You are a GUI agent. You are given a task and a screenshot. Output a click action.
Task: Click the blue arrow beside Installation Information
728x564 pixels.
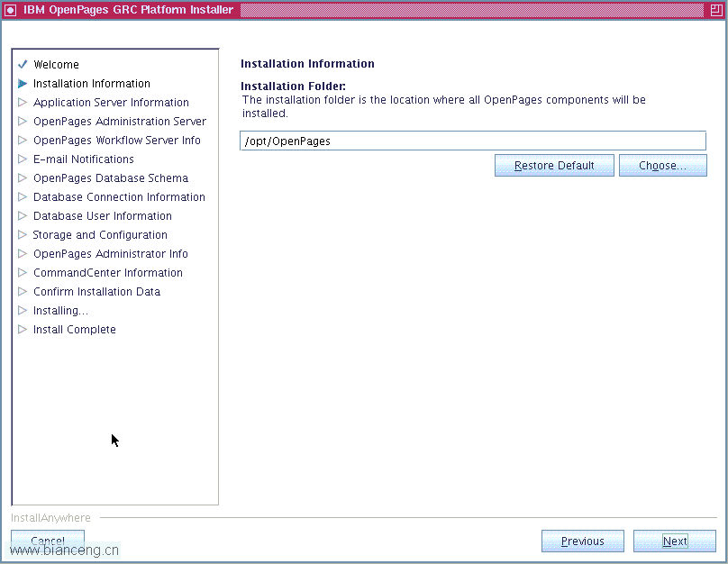click(23, 84)
